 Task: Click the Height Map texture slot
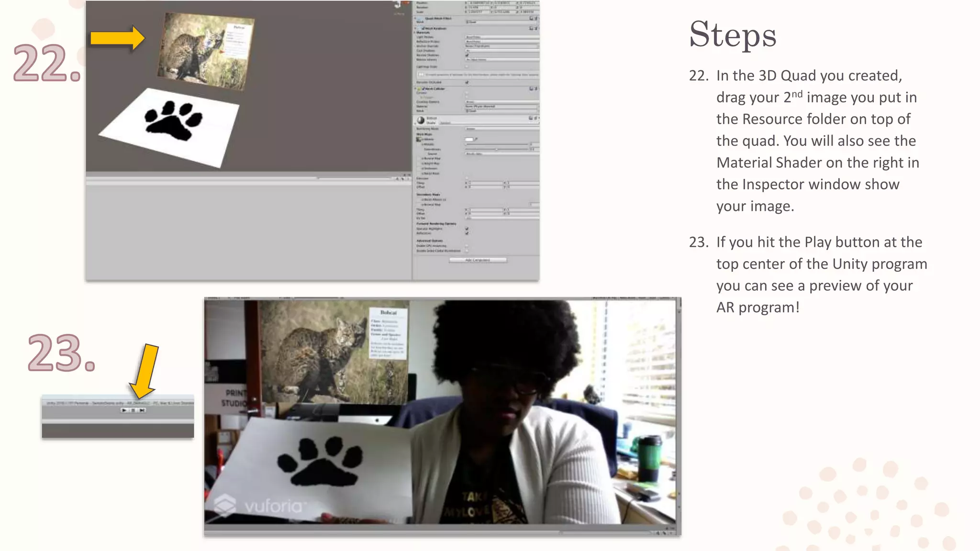(419, 164)
